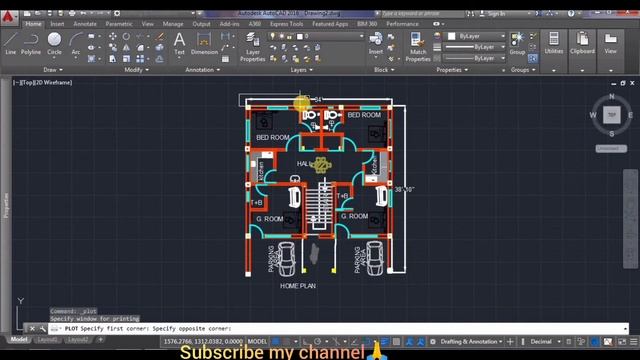The width and height of the screenshot is (640, 360).
Task: Select the Polyline tool
Action: (x=31, y=44)
